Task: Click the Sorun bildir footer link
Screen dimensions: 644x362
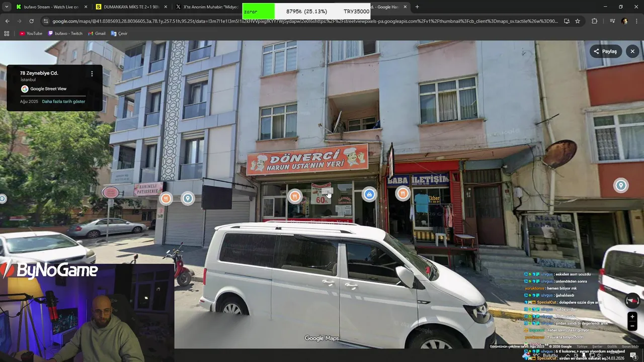Action: (x=630, y=346)
